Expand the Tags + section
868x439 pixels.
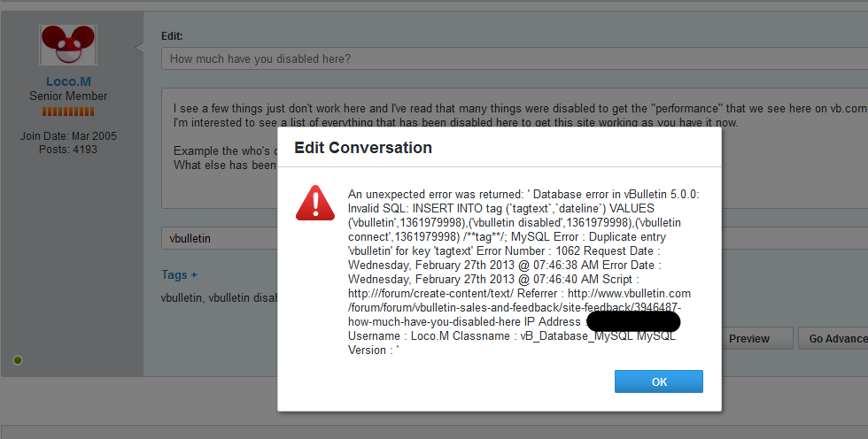(179, 274)
